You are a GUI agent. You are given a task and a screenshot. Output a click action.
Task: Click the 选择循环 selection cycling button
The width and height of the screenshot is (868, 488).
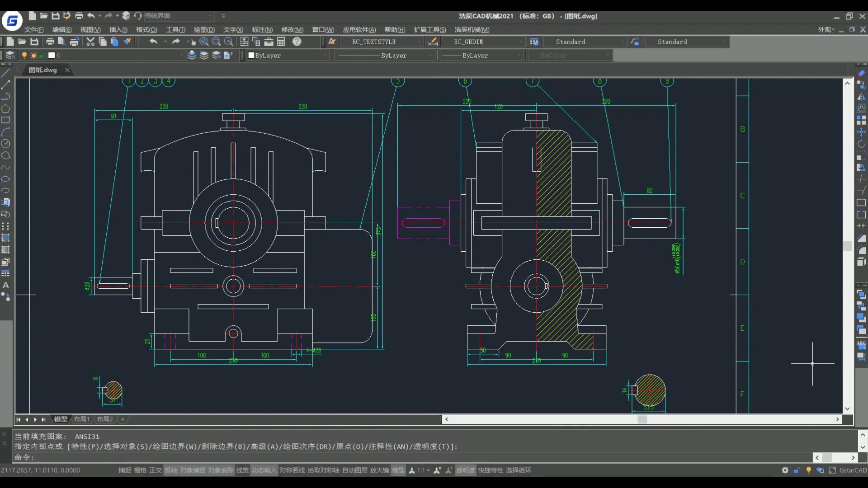coord(518,470)
